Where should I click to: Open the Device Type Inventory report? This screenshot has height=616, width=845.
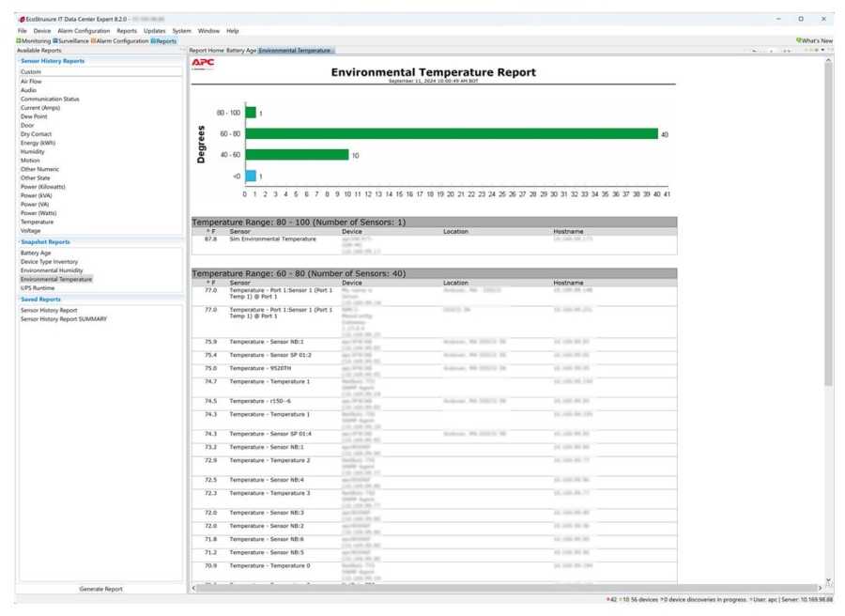coord(49,262)
